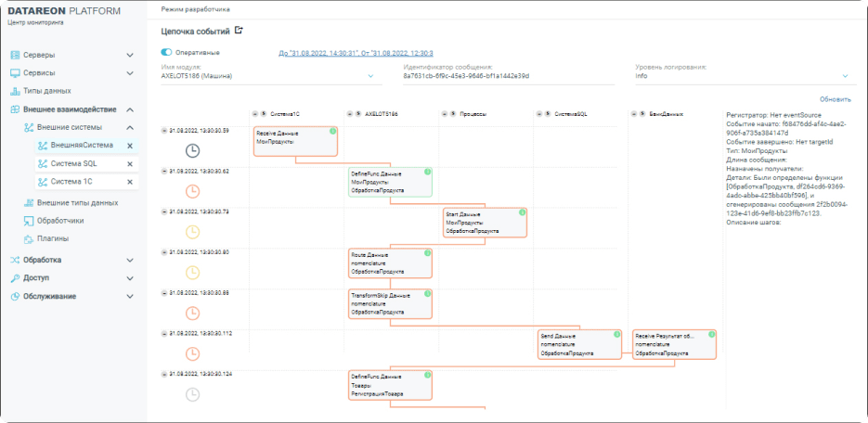Click the Плагины puzzle icon

click(30, 239)
